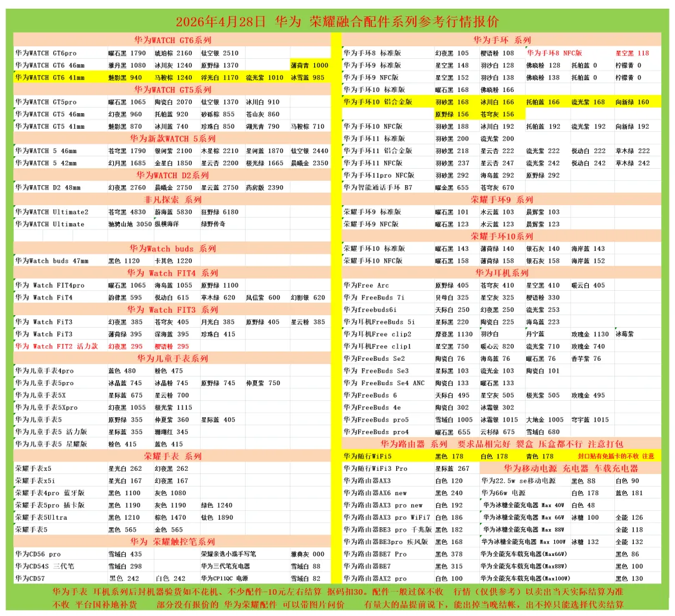Select the "华为耳机系列" section header

click(x=502, y=273)
